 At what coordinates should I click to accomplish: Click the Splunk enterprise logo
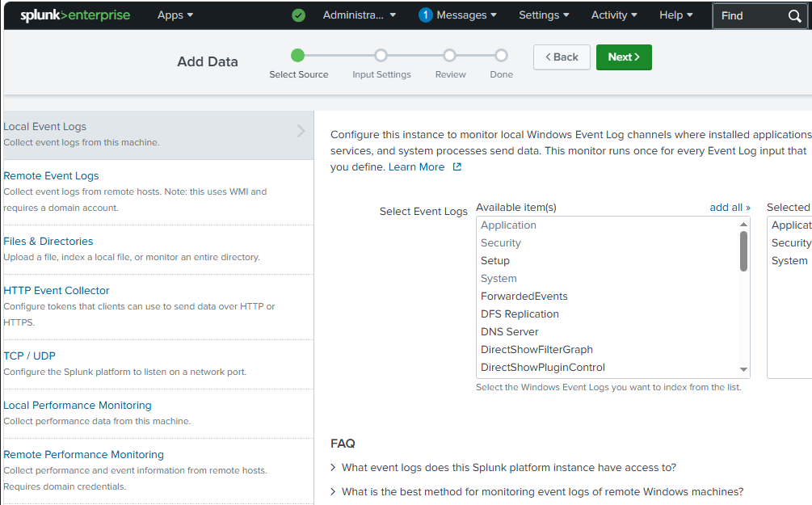pyautogui.click(x=75, y=15)
